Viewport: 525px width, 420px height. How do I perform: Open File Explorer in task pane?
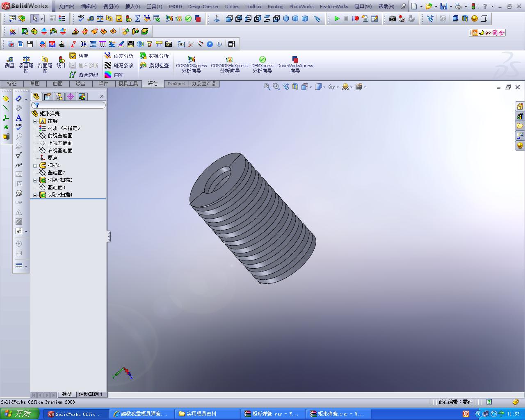(520, 126)
